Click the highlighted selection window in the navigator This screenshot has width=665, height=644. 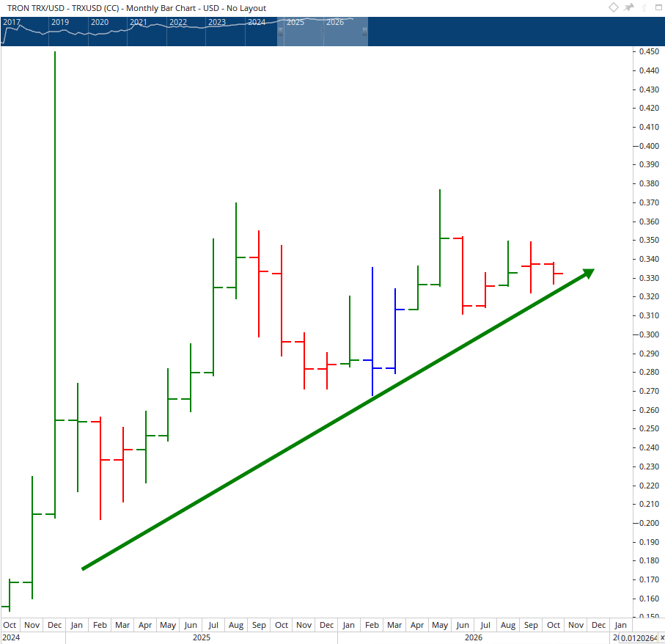pyautogui.click(x=323, y=32)
